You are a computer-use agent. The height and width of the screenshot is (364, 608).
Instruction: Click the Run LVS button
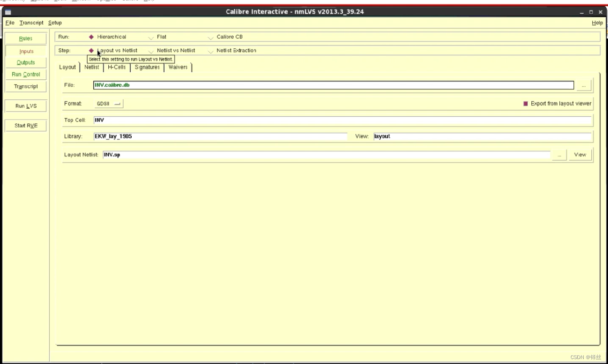tap(26, 106)
